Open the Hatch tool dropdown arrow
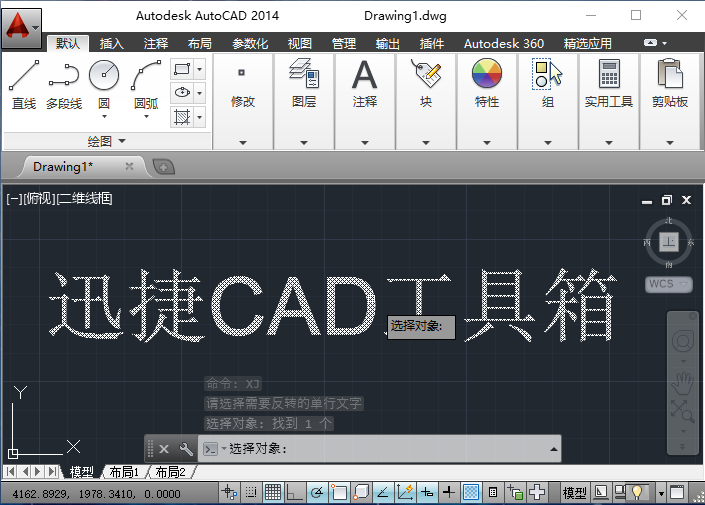This screenshot has width=705, height=505. [x=200, y=117]
